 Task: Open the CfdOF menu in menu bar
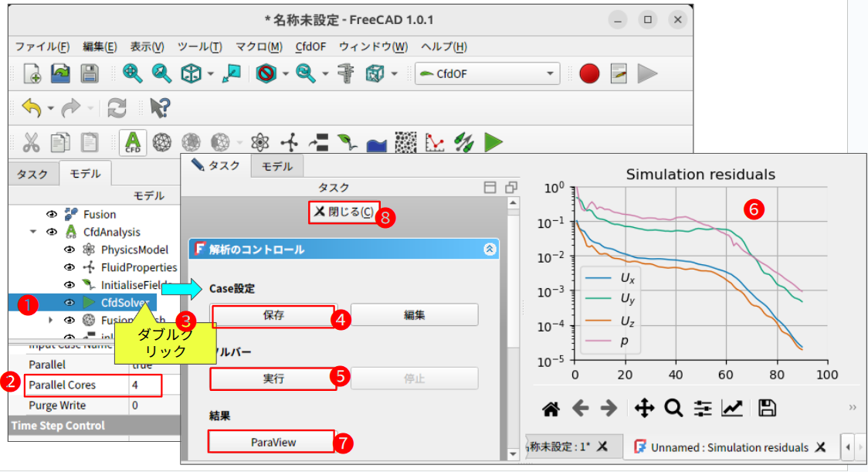(x=310, y=46)
